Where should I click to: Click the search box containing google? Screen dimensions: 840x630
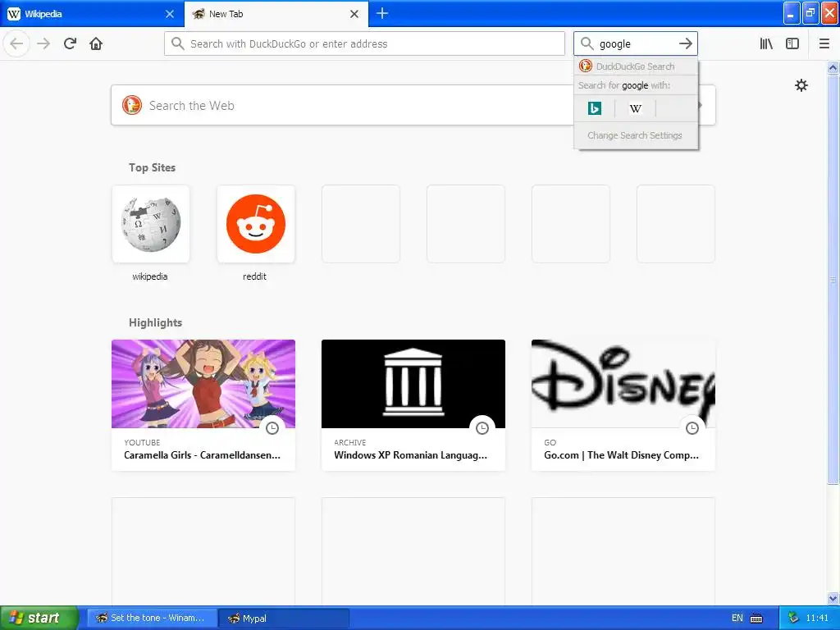(636, 43)
